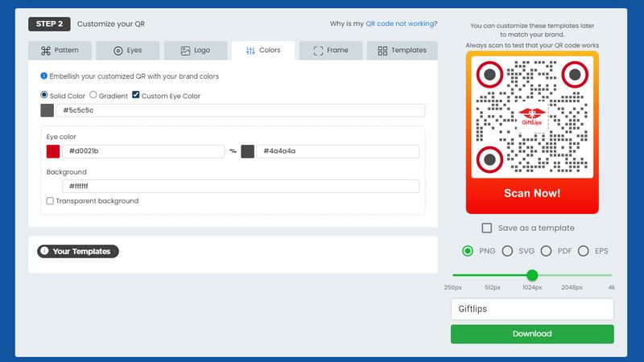Expand the Your Templates section
Viewport: 644px width, 362px height.
[78, 251]
